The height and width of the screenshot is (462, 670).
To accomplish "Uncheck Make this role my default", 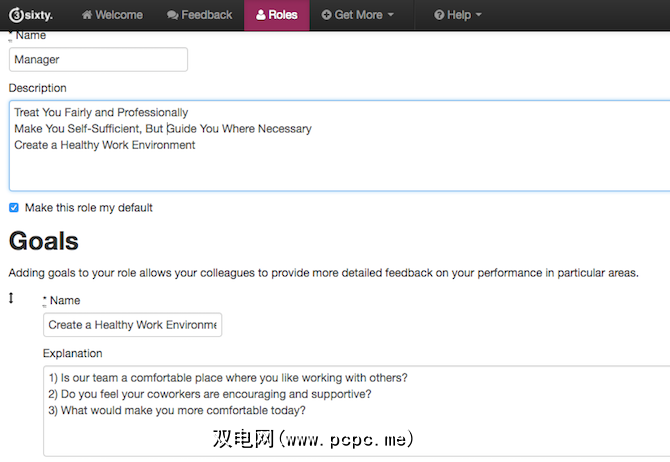I will point(14,208).
